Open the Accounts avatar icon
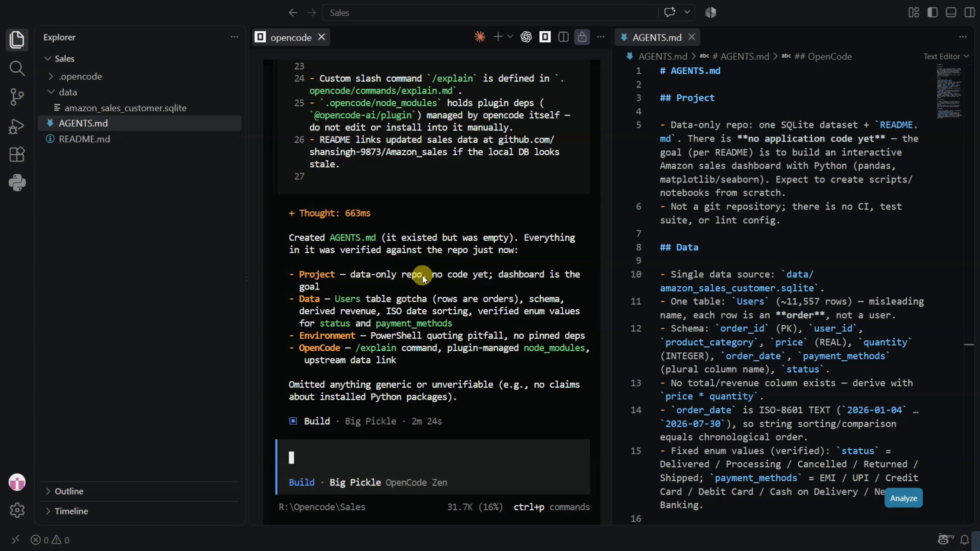This screenshot has width=980, height=551. 17,482
